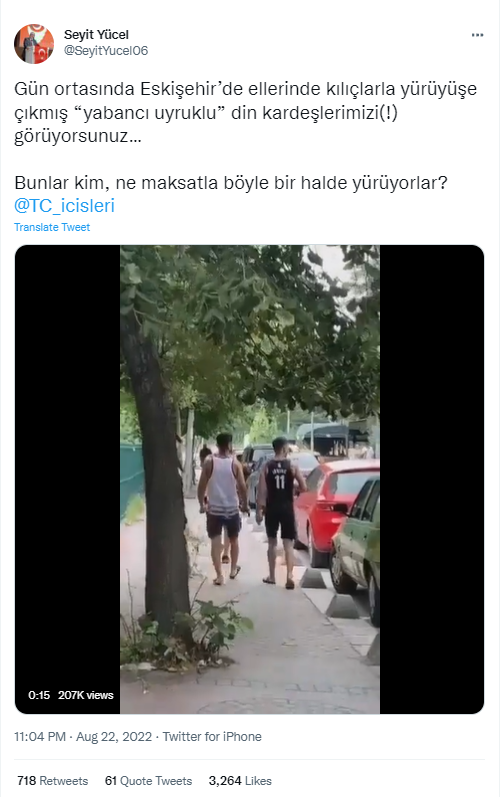Screen dimensions: 500x797
Task: Open the three-dot more options menu
Action: pos(477,35)
